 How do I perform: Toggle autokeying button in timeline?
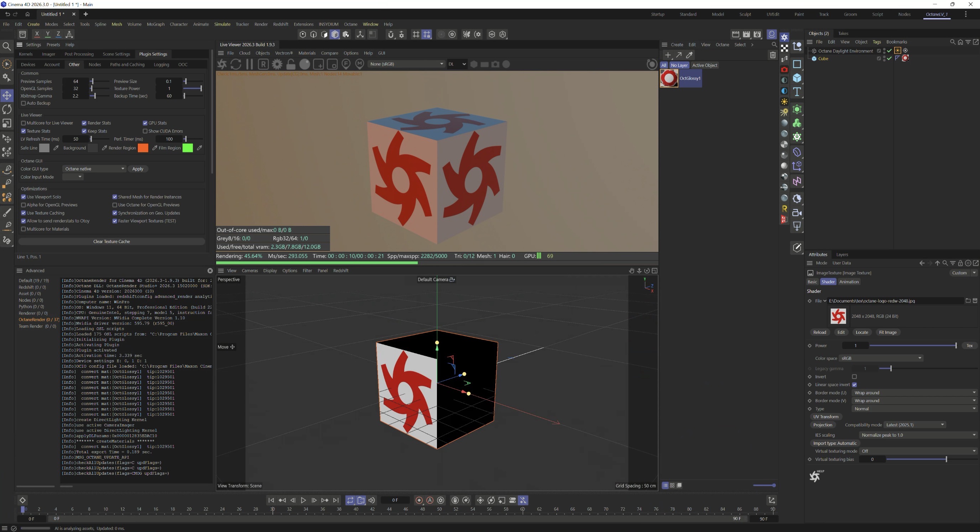(430, 500)
